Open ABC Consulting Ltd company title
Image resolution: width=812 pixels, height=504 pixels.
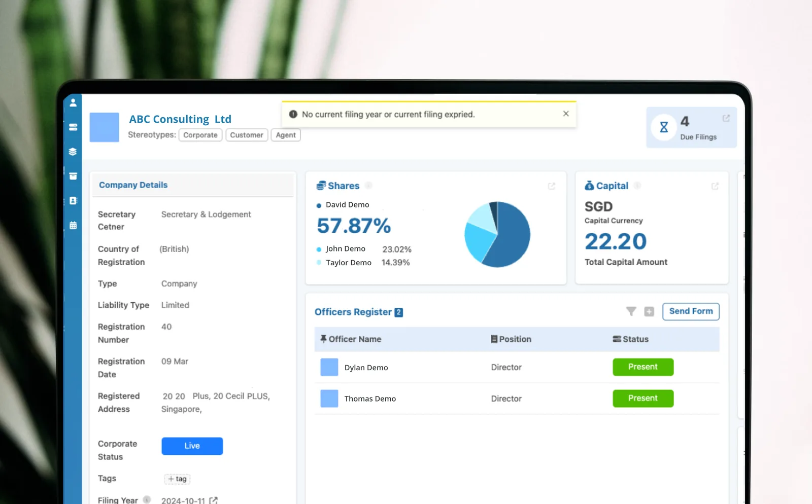[x=180, y=119]
